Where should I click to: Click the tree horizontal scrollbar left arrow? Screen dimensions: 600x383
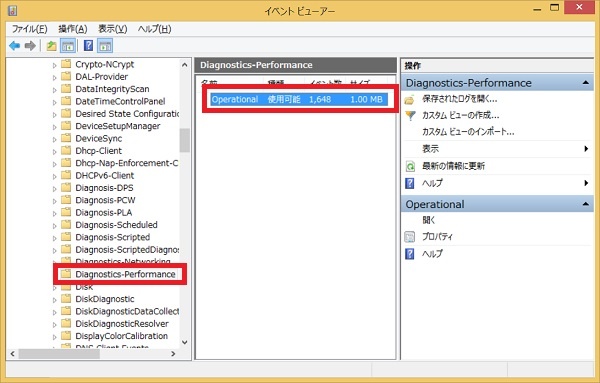12,354
